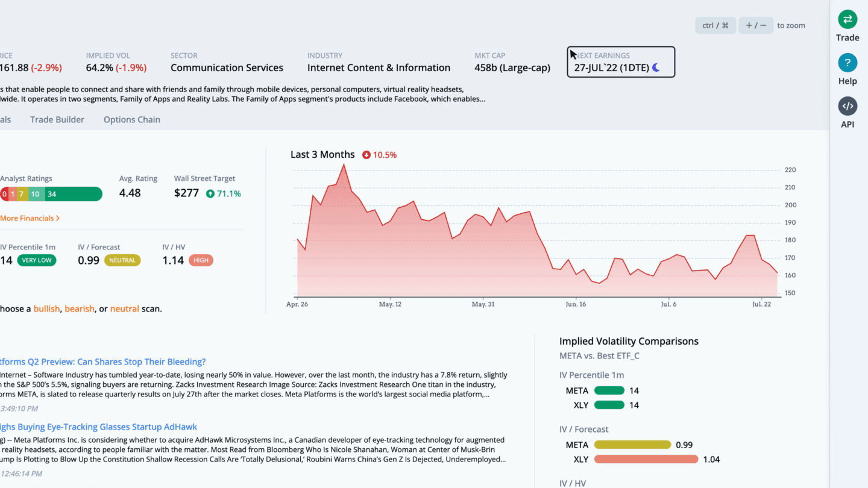
Task: Click Internet Content & Information industry value
Action: 379,67
